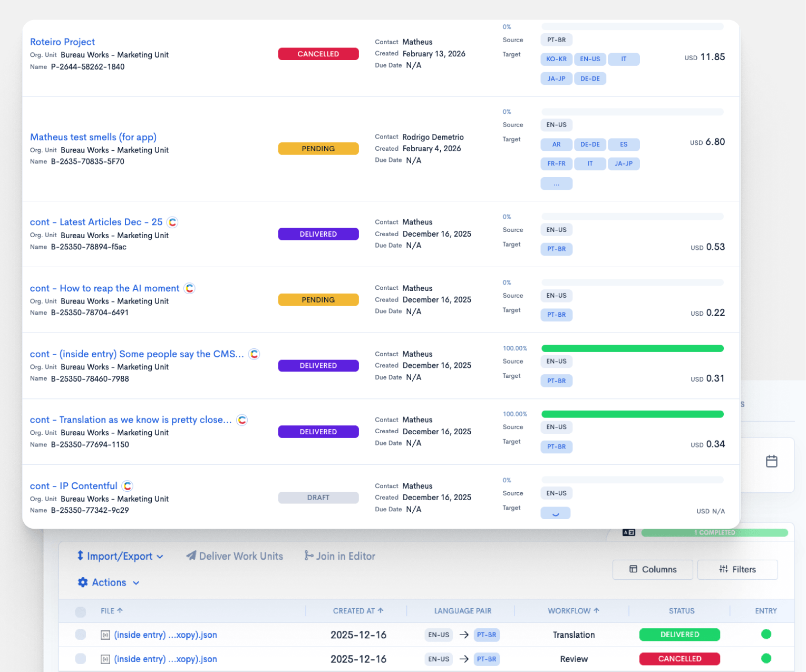Open cont - How to reap the AI moment

(x=104, y=288)
